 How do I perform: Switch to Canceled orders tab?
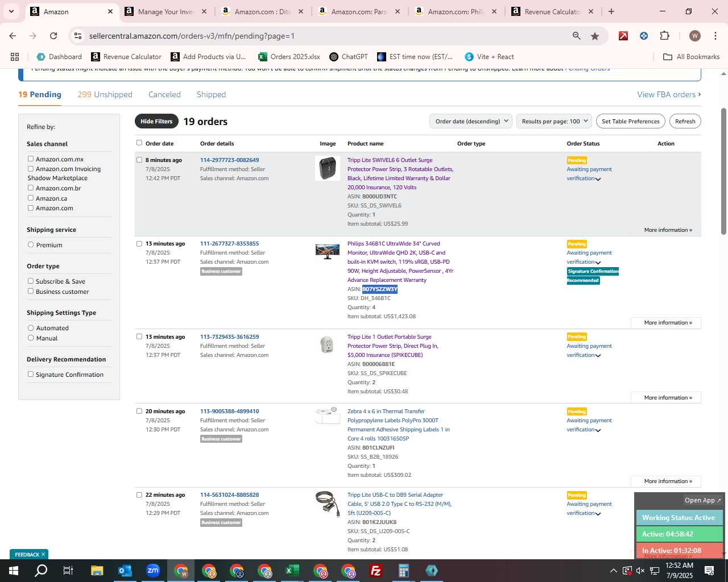164,94
